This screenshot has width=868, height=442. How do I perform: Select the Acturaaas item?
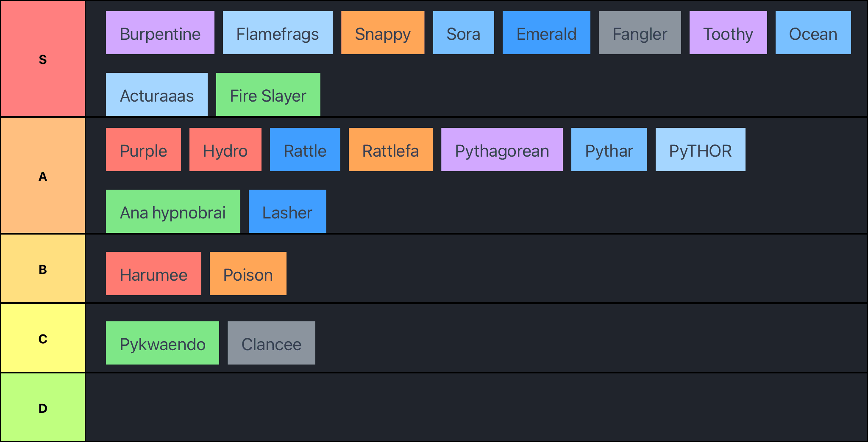coord(156,95)
